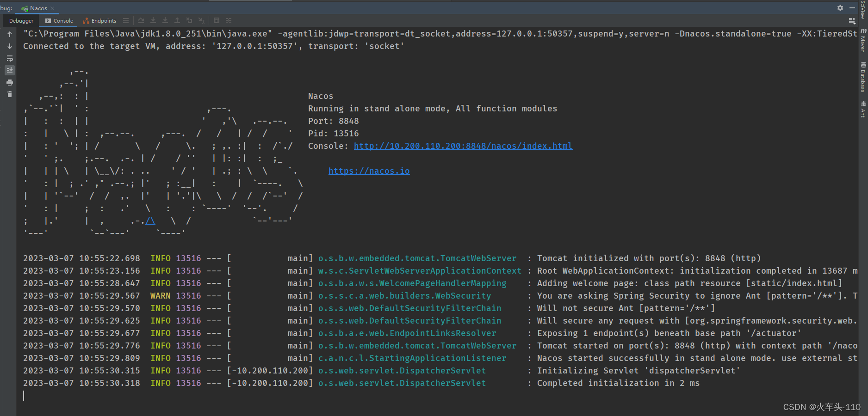Image resolution: width=868 pixels, height=416 pixels.
Task: Open the Ant side panel
Action: 863,109
